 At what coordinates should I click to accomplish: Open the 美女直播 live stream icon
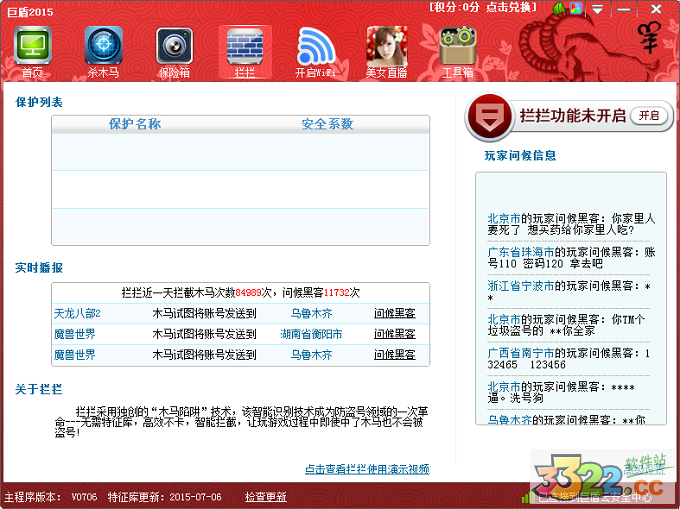[386, 50]
